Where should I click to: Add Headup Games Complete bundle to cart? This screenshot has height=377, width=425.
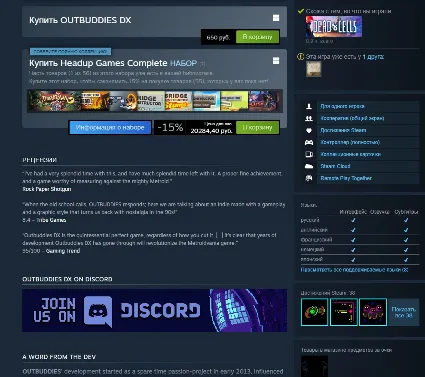click(257, 128)
